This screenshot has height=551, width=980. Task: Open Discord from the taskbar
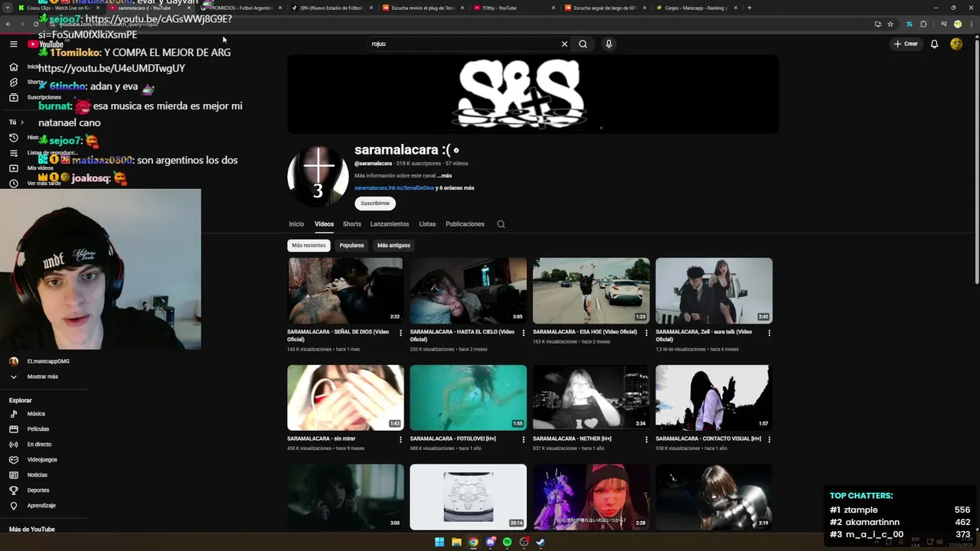point(490,543)
